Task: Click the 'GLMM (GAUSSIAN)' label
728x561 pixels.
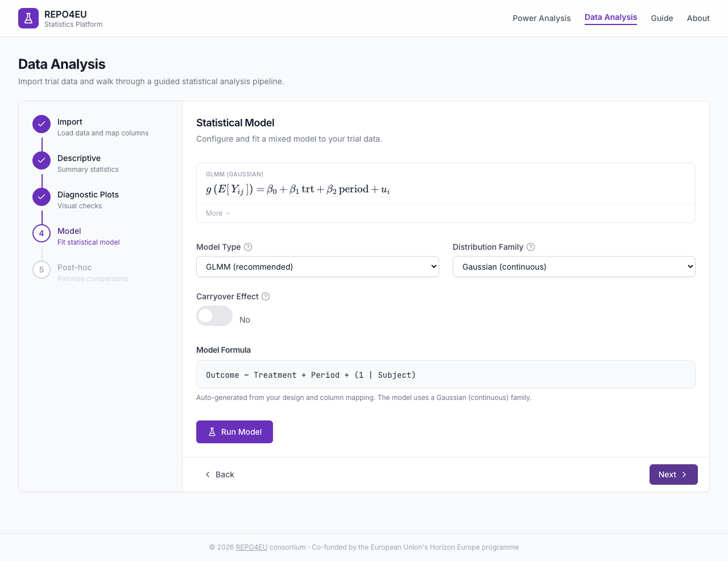Action: point(234,174)
